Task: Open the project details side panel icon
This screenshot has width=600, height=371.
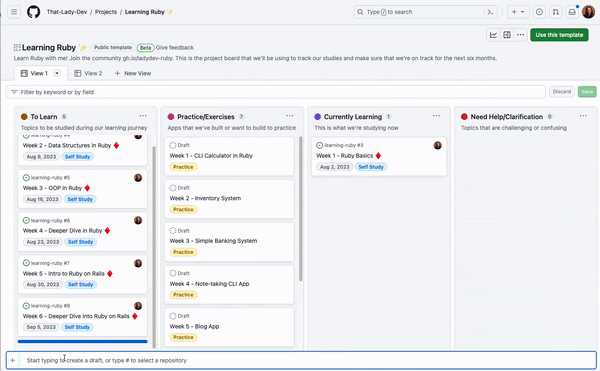Action: [x=507, y=35]
